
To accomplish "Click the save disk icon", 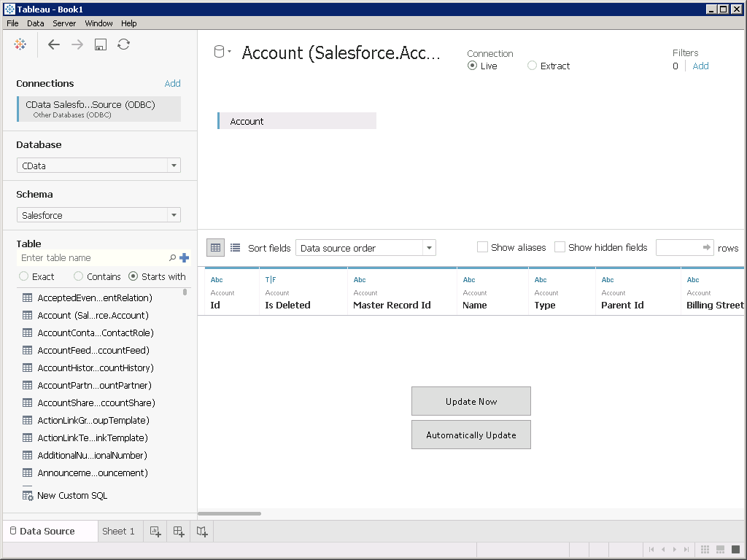I will coord(101,44).
